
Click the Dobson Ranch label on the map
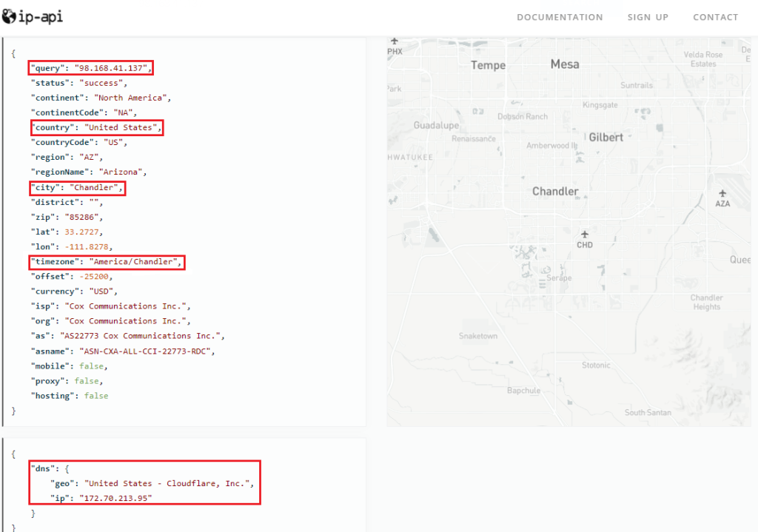point(523,116)
